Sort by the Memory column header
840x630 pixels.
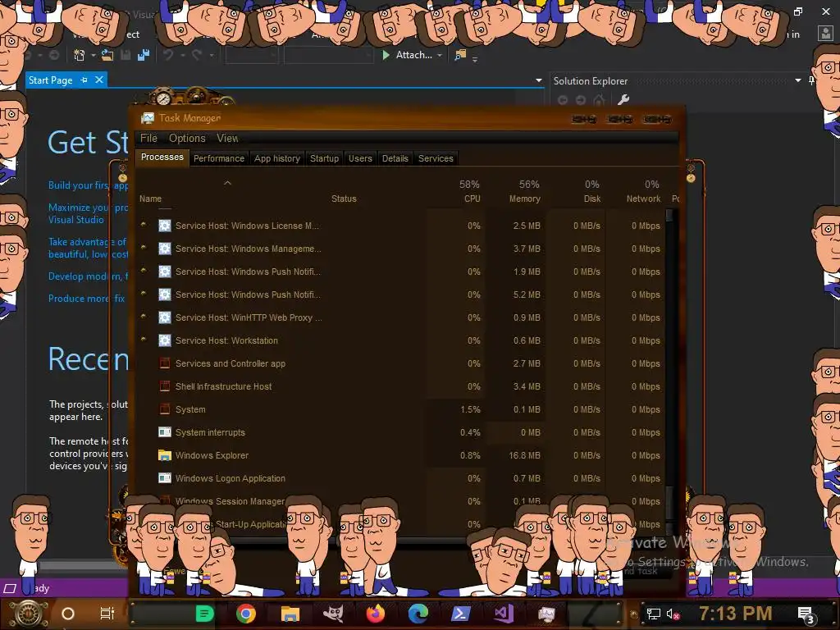tap(524, 199)
